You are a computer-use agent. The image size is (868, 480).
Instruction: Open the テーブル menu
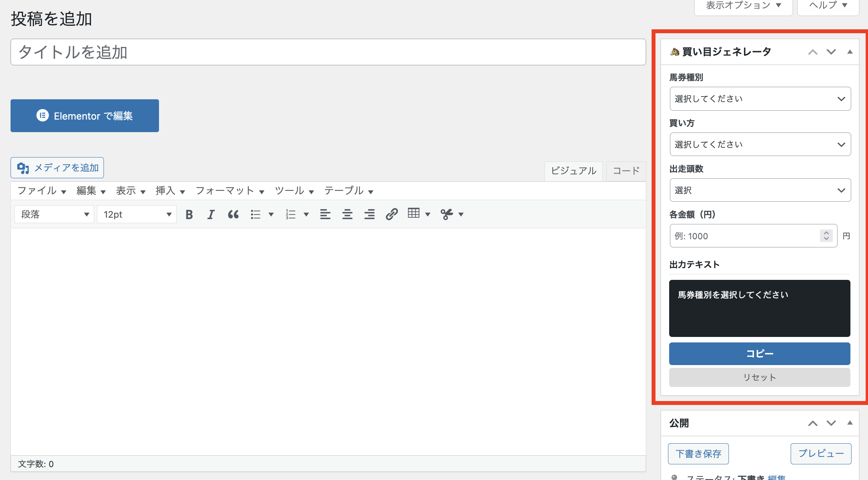[x=344, y=191]
